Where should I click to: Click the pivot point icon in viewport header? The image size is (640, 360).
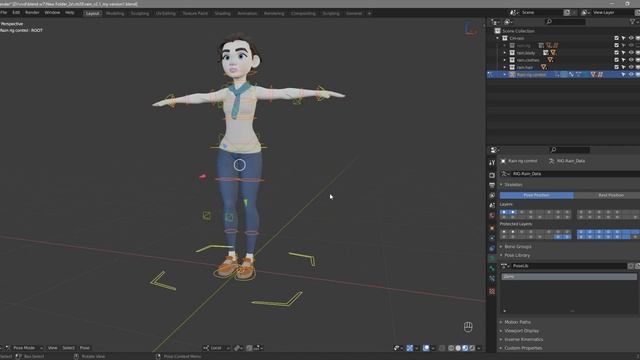click(238, 348)
